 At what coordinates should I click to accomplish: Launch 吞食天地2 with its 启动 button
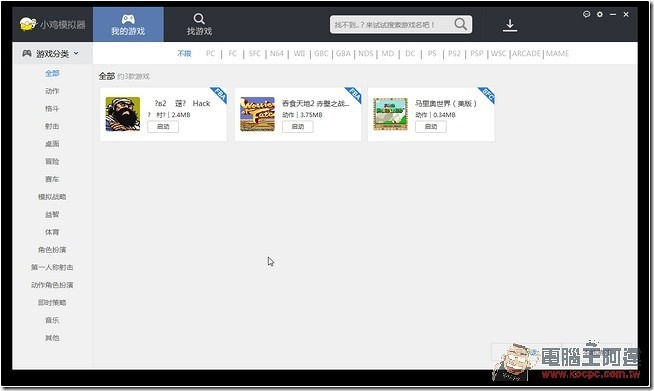(297, 126)
